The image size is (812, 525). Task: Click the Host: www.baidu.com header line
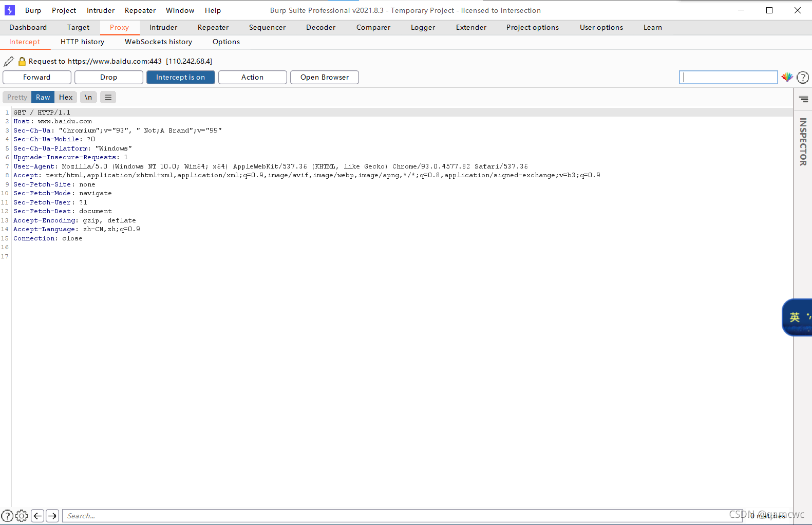[53, 121]
